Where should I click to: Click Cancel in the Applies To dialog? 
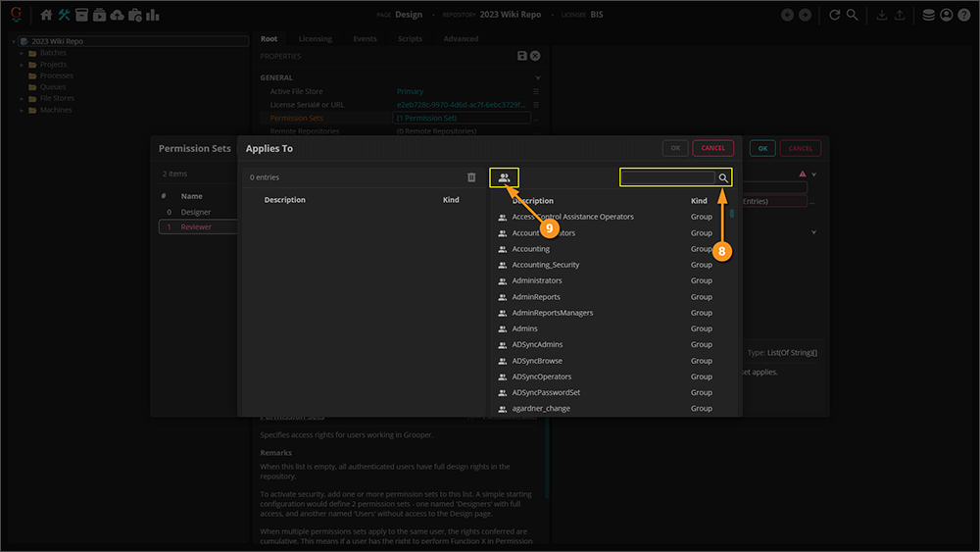712,148
